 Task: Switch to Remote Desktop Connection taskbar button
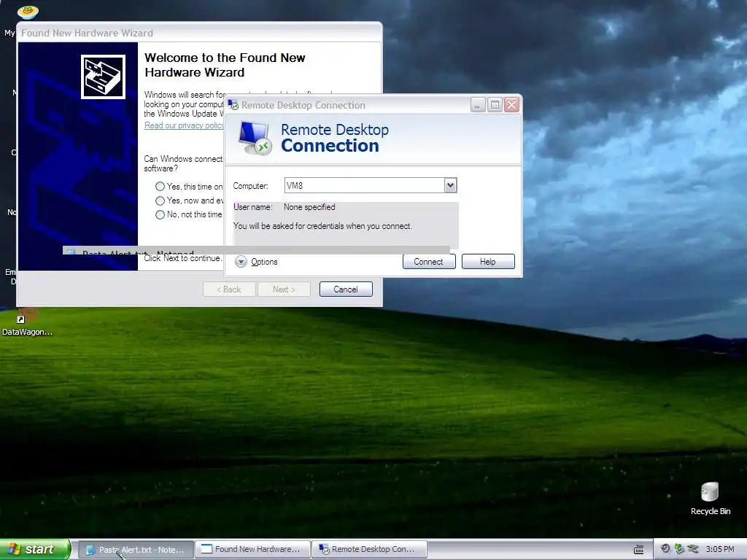(369, 550)
